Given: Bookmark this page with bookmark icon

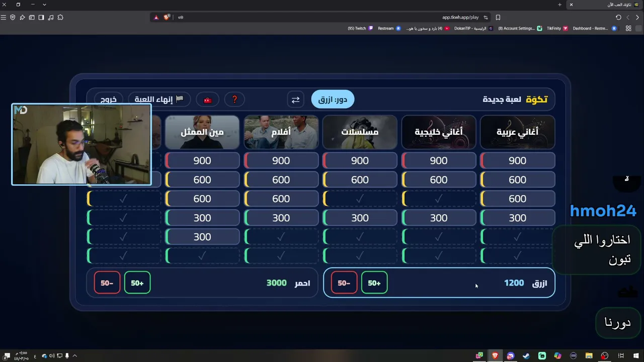Looking at the screenshot, I should click(498, 18).
